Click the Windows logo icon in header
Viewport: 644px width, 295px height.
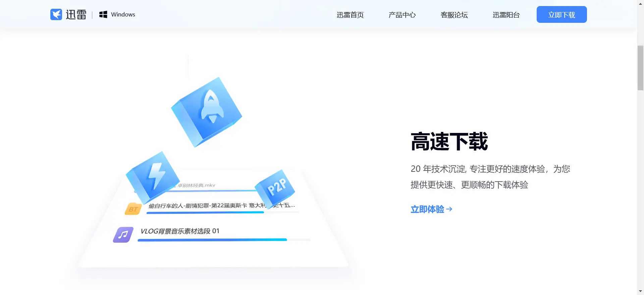103,14
